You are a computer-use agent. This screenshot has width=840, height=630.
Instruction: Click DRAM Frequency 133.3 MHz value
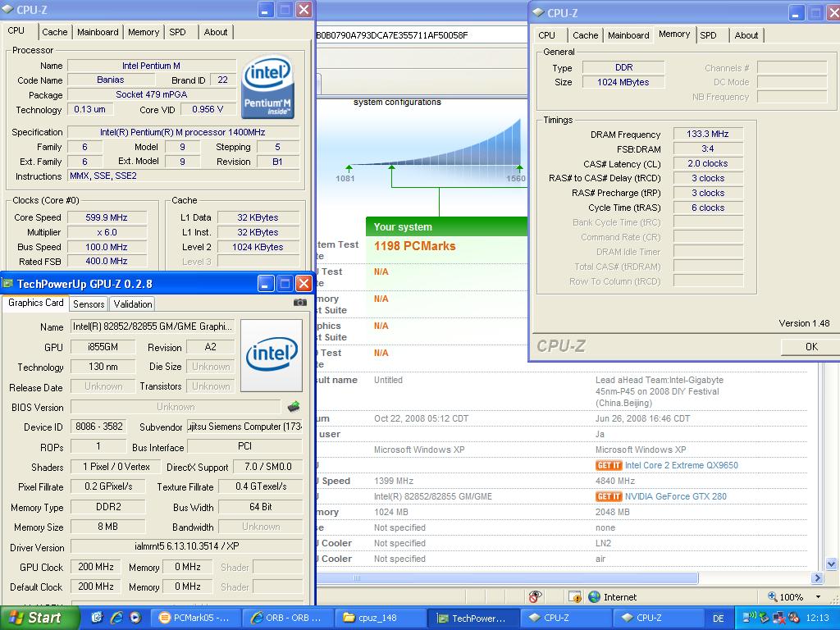[x=708, y=134]
